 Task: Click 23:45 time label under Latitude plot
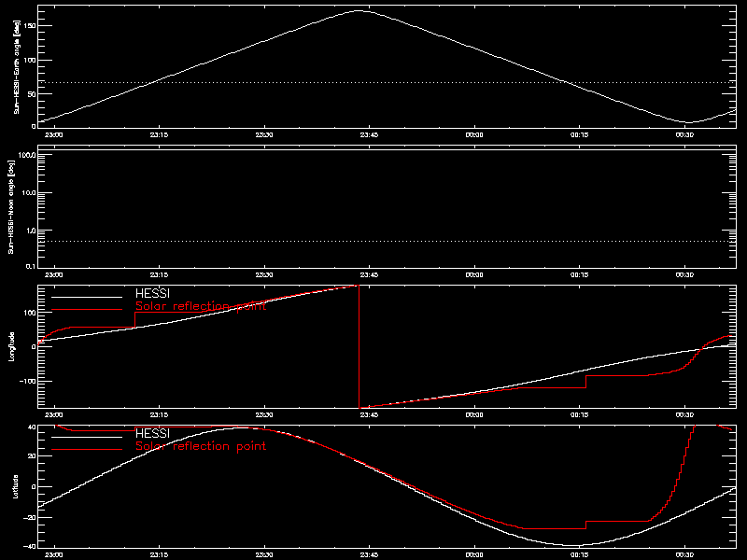click(369, 555)
